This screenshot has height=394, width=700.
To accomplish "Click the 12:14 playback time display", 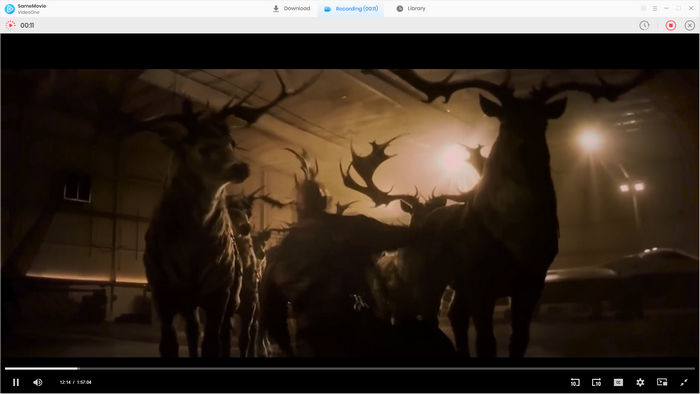I will click(x=65, y=382).
